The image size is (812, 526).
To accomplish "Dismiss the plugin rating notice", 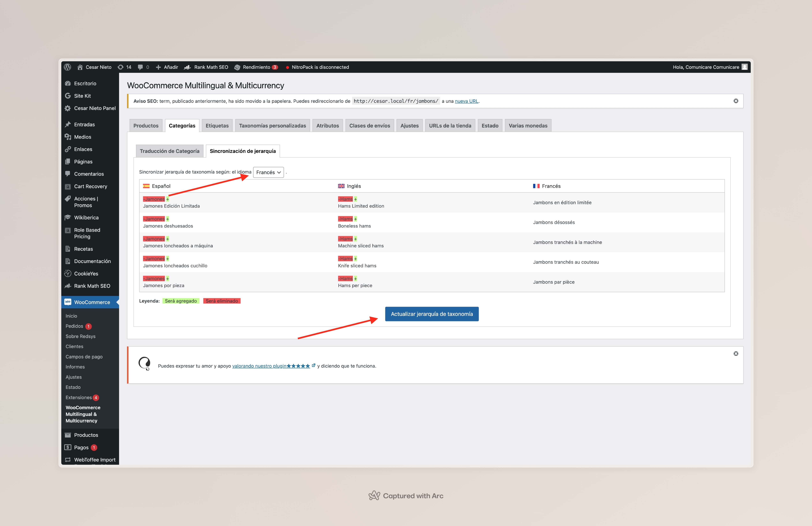I will pyautogui.click(x=736, y=354).
